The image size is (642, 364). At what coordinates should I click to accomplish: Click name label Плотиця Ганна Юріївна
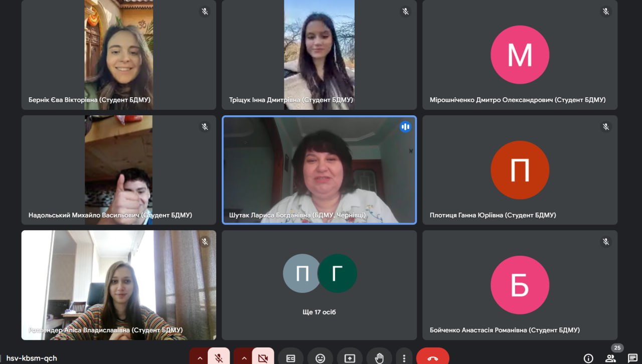click(x=493, y=215)
